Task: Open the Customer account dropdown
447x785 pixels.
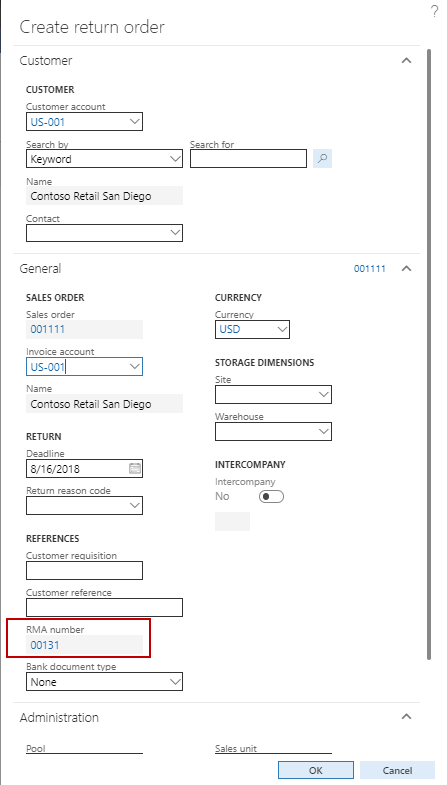Action: pos(84,122)
